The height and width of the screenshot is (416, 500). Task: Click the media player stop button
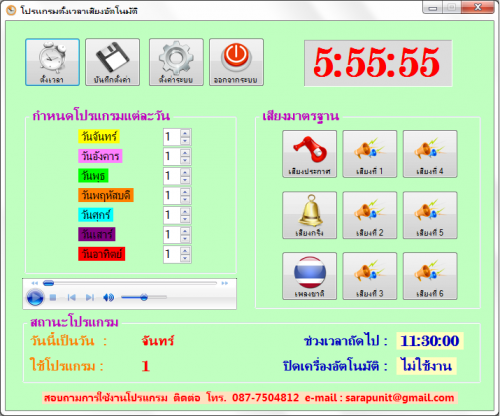pyautogui.click(x=53, y=297)
